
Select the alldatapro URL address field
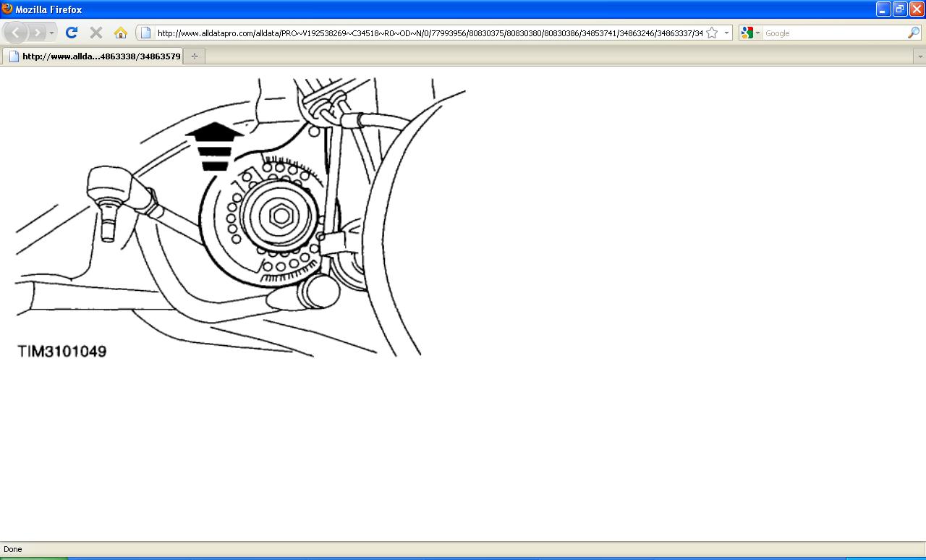point(429,33)
